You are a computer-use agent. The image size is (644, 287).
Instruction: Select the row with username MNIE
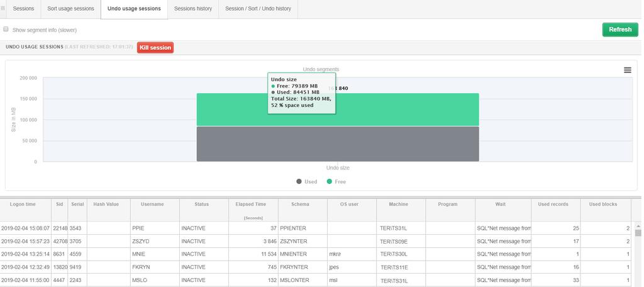(316, 254)
